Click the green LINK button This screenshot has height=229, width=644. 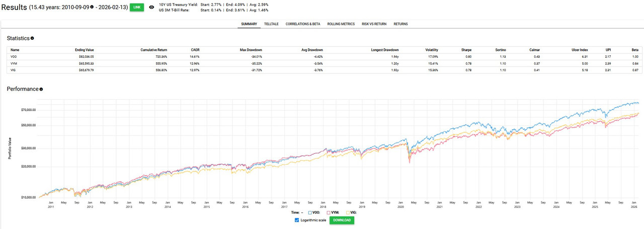[x=136, y=8]
